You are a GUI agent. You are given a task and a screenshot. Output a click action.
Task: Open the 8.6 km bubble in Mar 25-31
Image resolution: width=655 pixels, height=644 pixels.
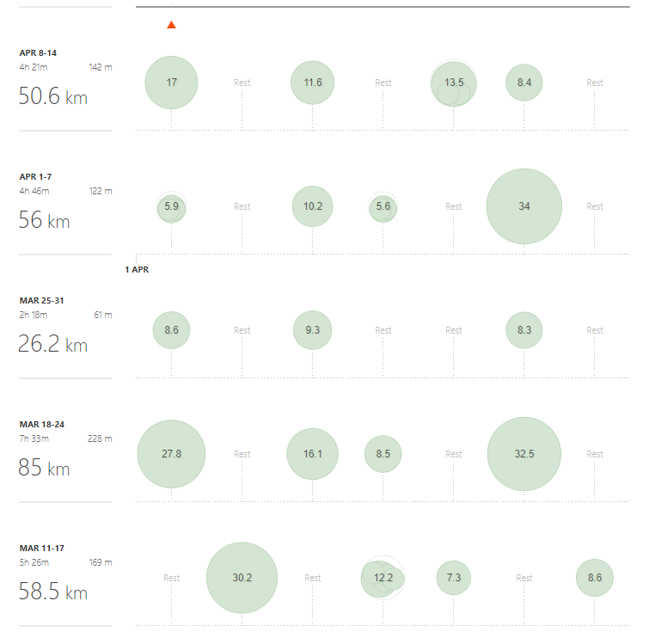point(171,330)
